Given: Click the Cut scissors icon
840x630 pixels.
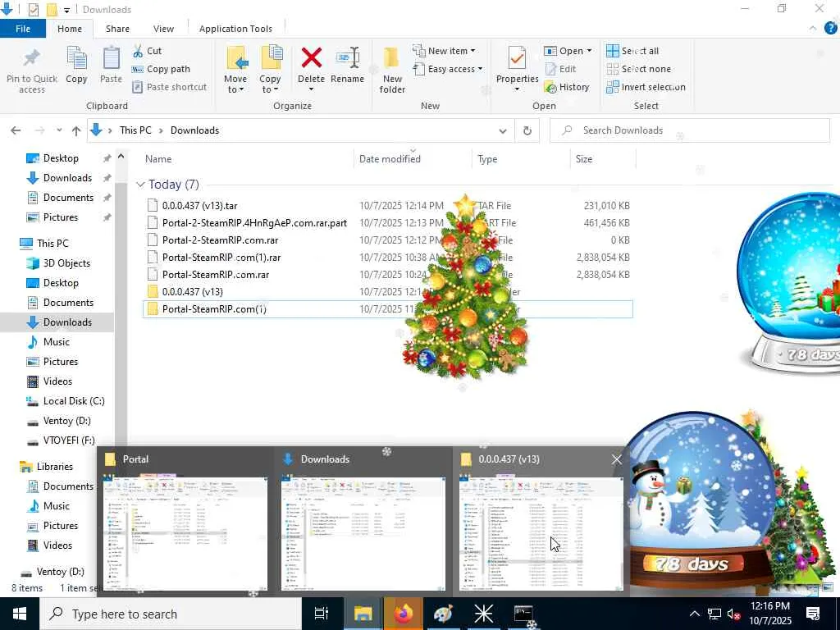Looking at the screenshot, I should (138, 51).
